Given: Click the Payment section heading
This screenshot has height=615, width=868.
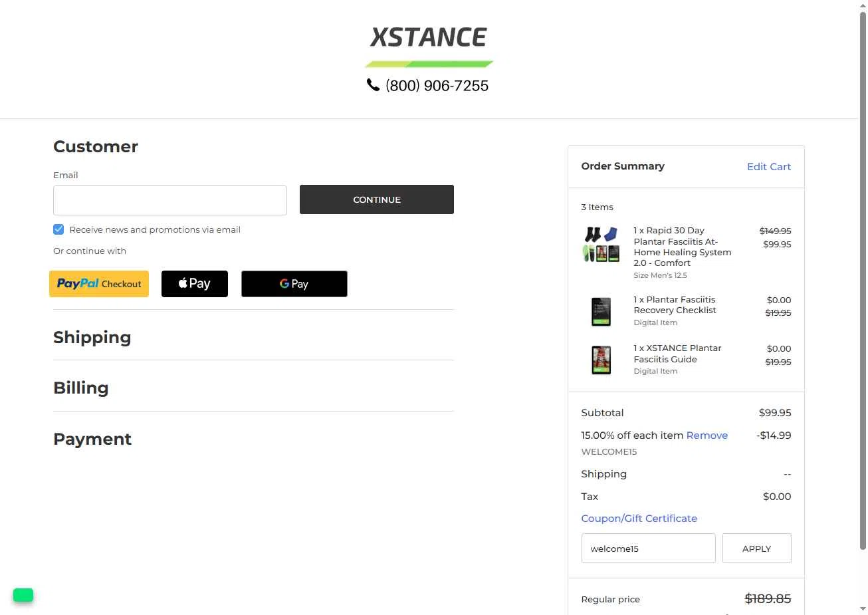Looking at the screenshot, I should [92, 439].
